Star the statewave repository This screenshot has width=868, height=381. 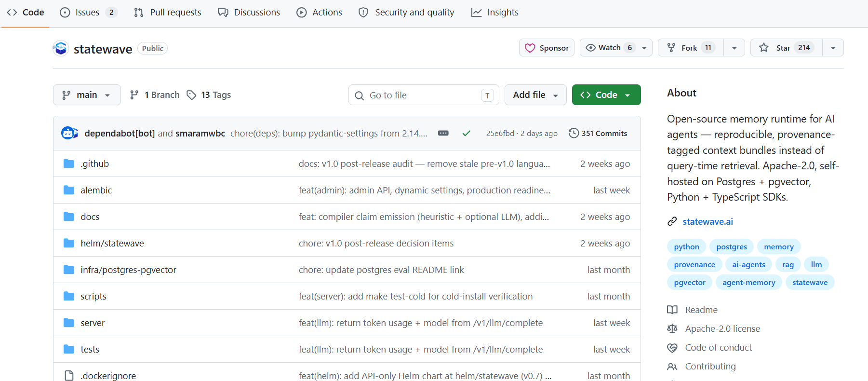click(x=786, y=48)
